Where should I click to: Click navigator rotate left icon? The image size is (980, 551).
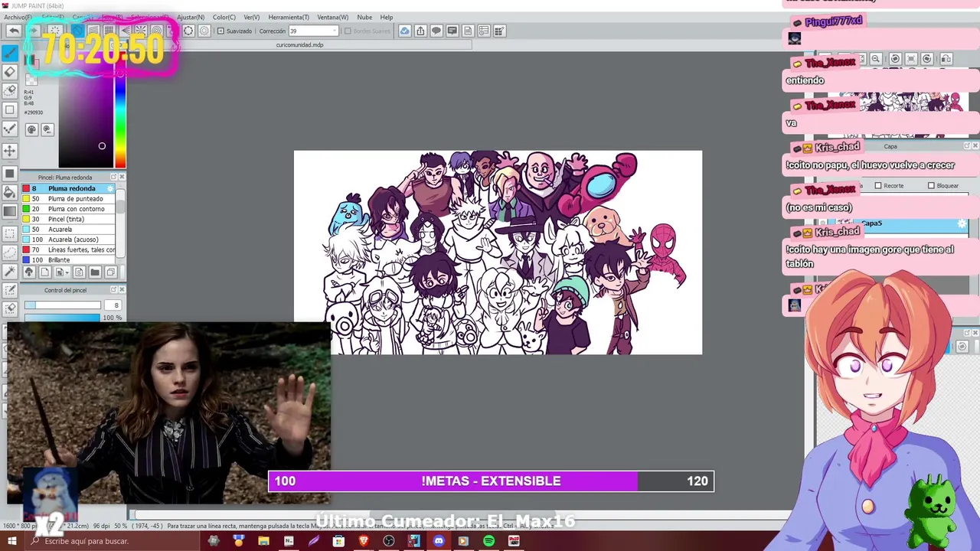[x=895, y=59]
